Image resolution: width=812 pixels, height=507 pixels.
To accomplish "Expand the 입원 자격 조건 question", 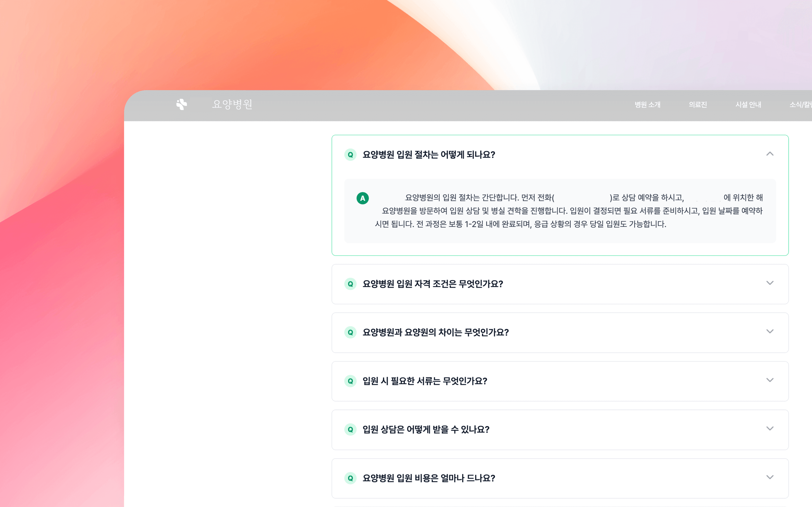I will pos(770,283).
